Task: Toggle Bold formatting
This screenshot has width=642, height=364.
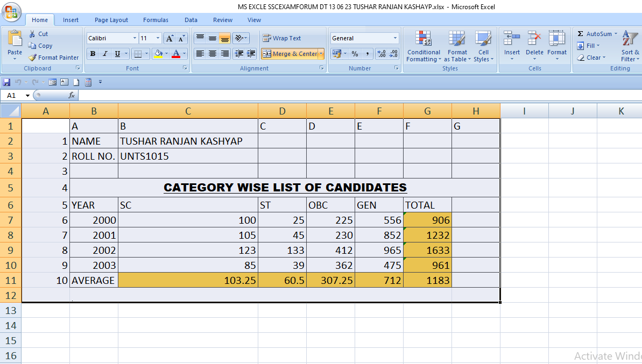Action: click(93, 54)
